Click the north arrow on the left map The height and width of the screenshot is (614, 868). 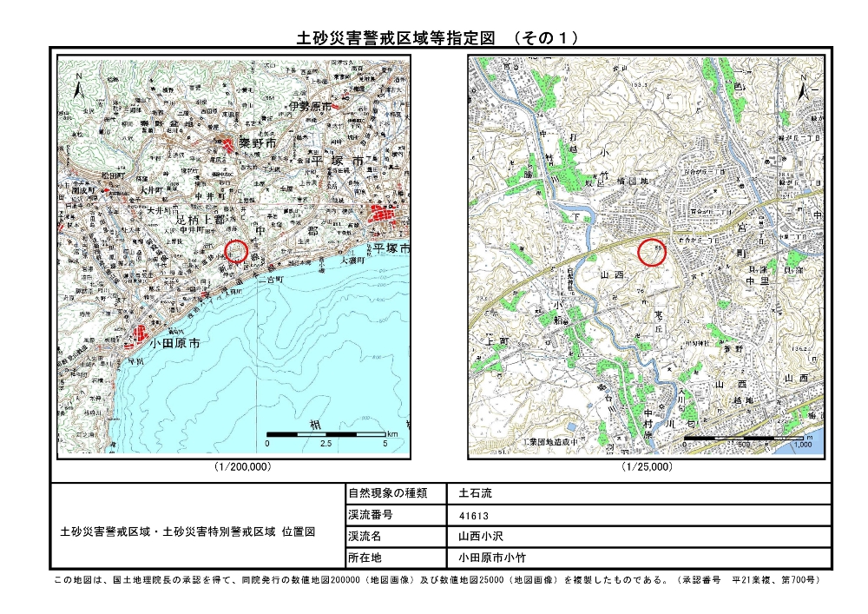pyautogui.click(x=79, y=86)
